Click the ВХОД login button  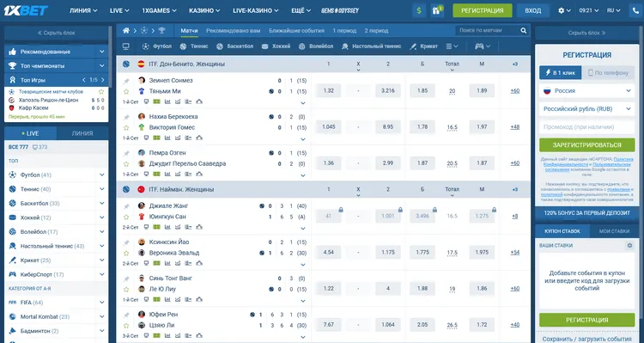coord(532,10)
